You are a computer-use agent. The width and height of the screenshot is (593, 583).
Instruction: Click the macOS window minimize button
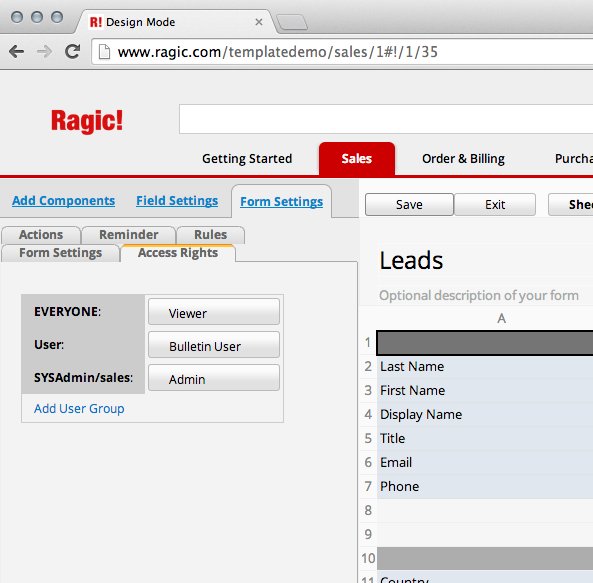tap(37, 17)
